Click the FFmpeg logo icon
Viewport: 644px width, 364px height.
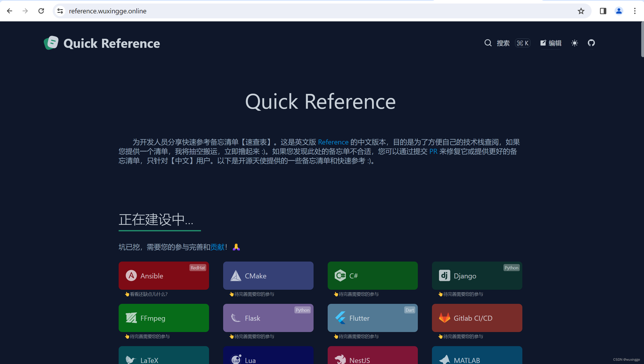click(131, 318)
